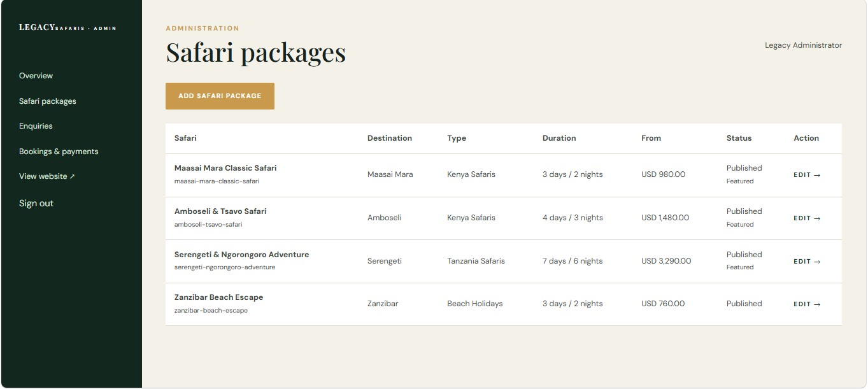Click Sign out in the sidebar
This screenshot has height=389, width=868.
36,204
